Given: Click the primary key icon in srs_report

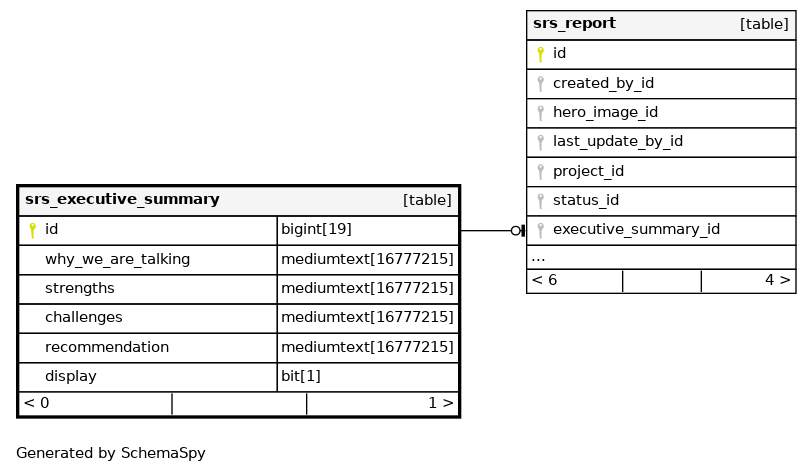Looking at the screenshot, I should click(540, 54).
